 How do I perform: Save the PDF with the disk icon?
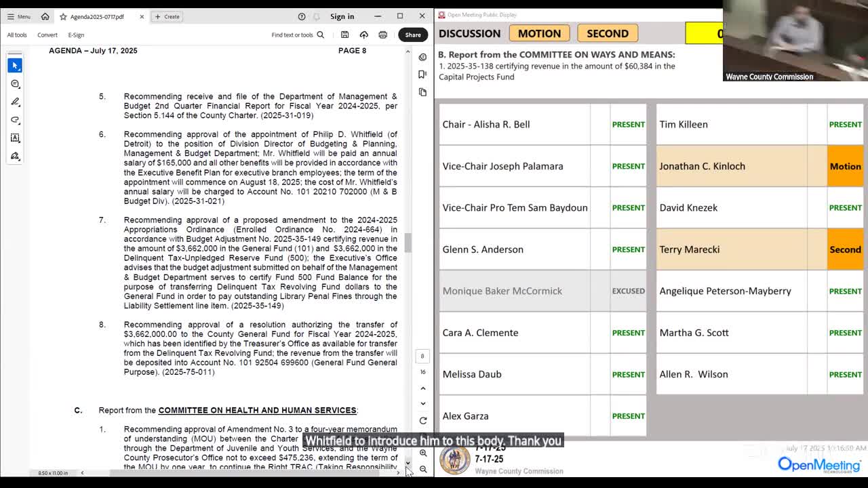344,35
